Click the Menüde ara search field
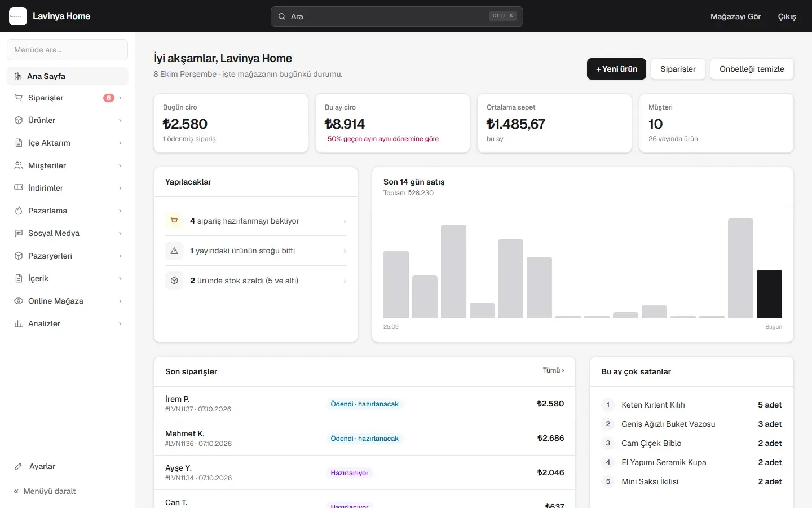Viewport: 812px width, 508px height. pyautogui.click(x=68, y=50)
